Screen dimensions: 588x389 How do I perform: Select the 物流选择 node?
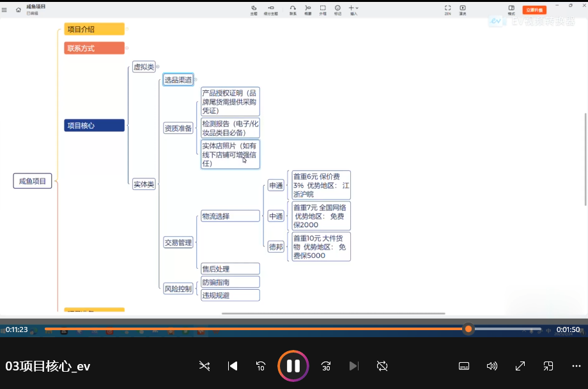(x=230, y=216)
